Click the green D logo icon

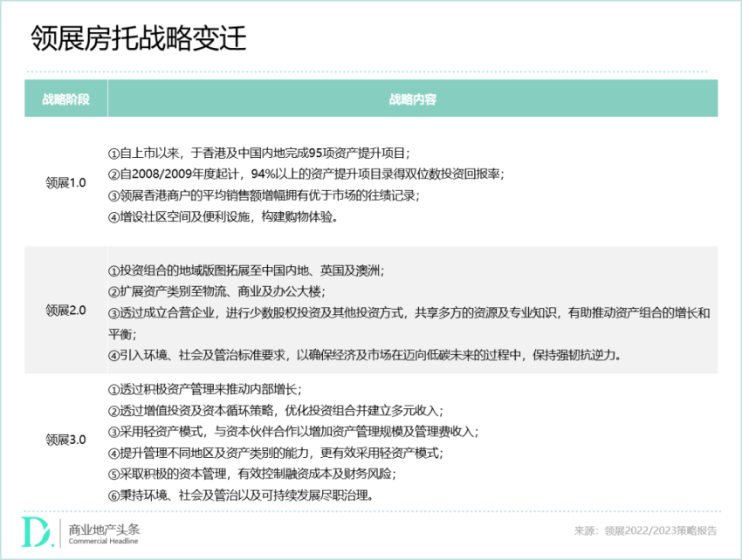[38, 533]
